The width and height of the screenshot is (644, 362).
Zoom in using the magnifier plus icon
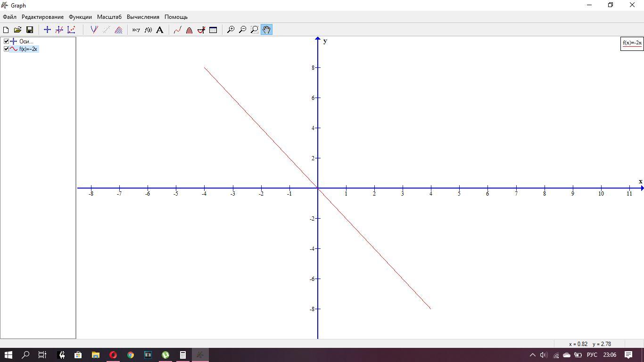(231, 30)
